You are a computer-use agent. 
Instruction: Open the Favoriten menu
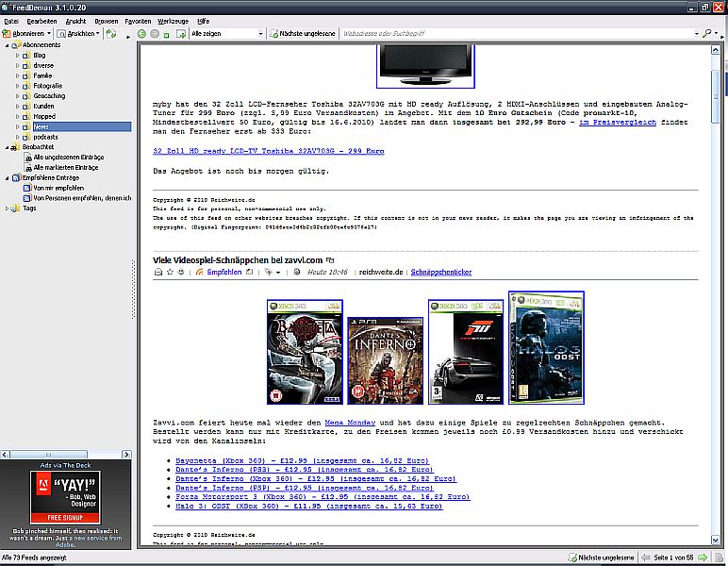point(138,20)
